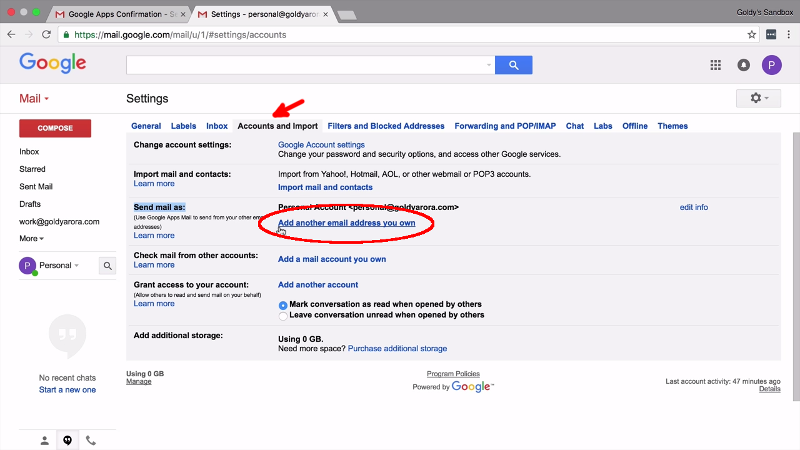Click Details under last account activity
Viewport: 800px width, 450px height.
769,389
